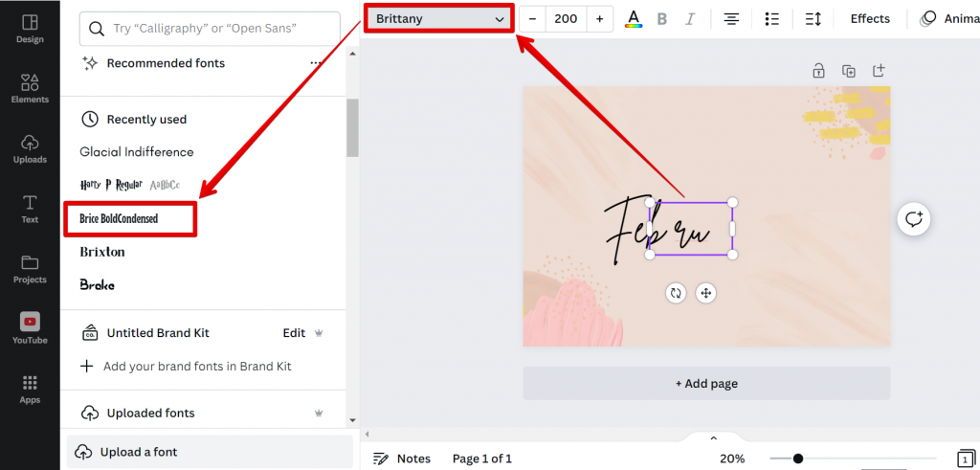Viewport: 980px width, 470px height.
Task: Open the Uploads sidebar panel
Action: [30, 148]
